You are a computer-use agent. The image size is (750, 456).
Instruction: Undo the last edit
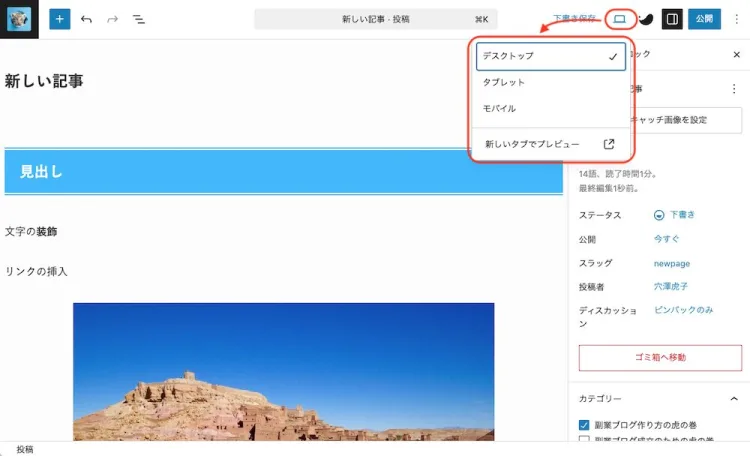pos(86,19)
